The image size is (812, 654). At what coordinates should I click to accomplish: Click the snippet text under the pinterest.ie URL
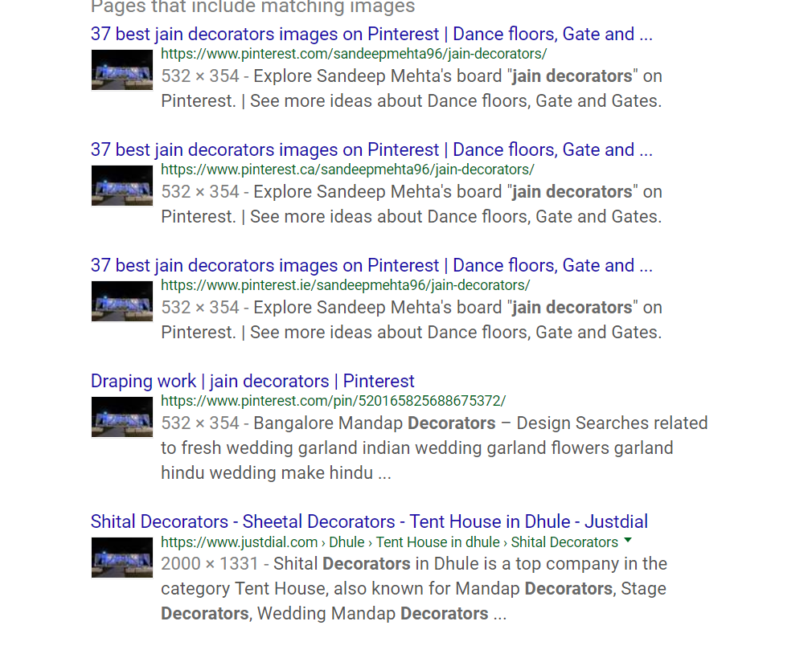pos(412,320)
